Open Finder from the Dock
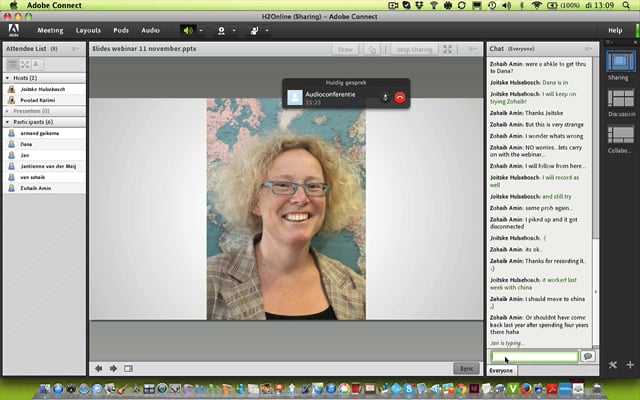The image size is (640, 400). (44, 389)
